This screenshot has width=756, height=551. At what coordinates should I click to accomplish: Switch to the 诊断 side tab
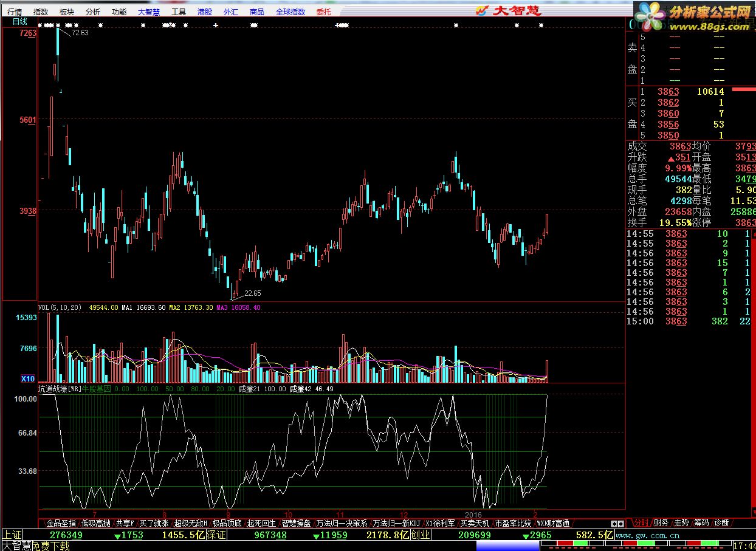(721, 522)
